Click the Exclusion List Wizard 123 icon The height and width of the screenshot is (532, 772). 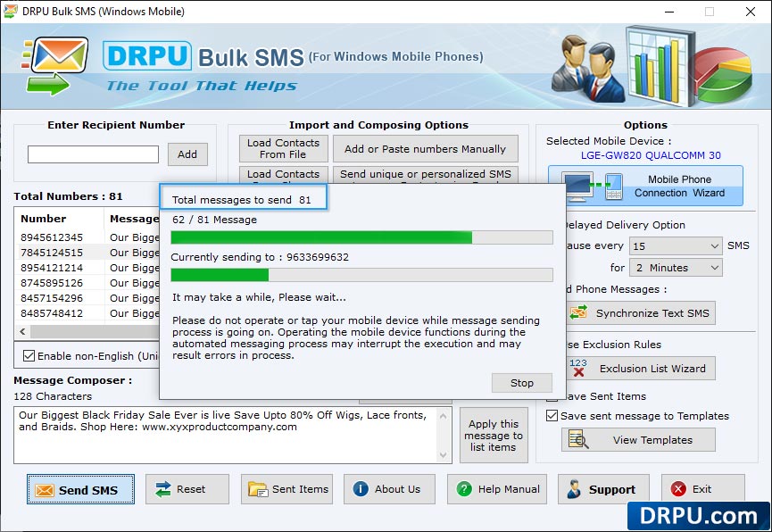click(578, 368)
